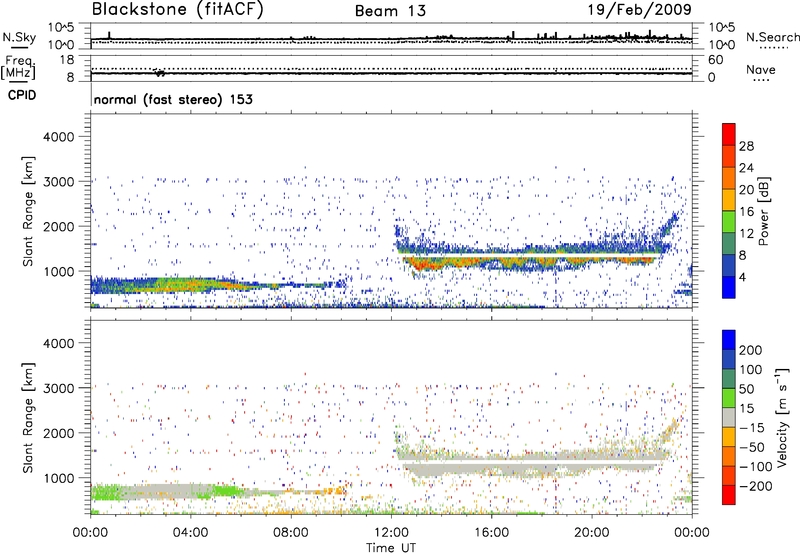The width and height of the screenshot is (800, 554).
Task: Click the 'Velocity [m s⁻¹]' colorbar title
Action: (782, 417)
